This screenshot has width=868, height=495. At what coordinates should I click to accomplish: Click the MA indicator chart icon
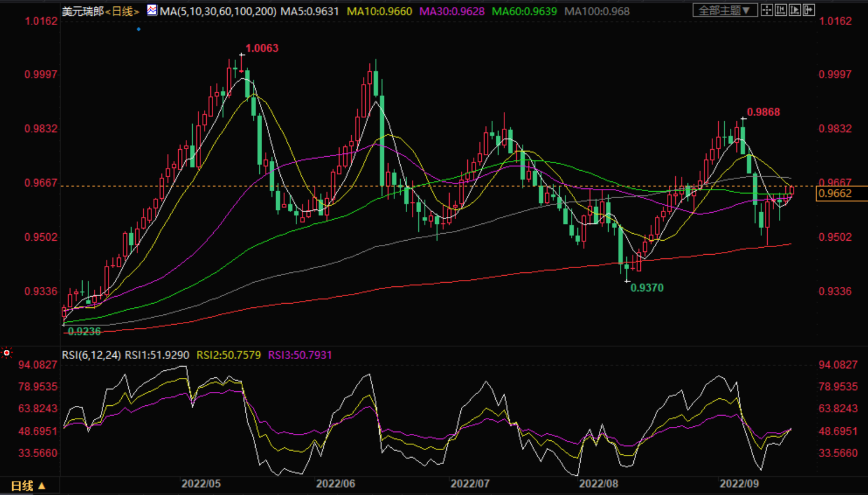coord(151,10)
